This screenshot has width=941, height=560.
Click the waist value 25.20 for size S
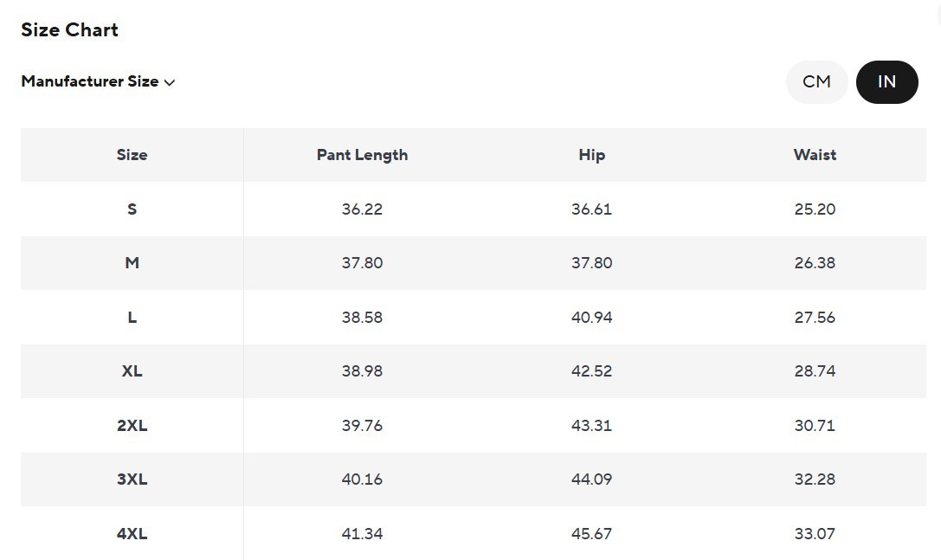(x=815, y=209)
